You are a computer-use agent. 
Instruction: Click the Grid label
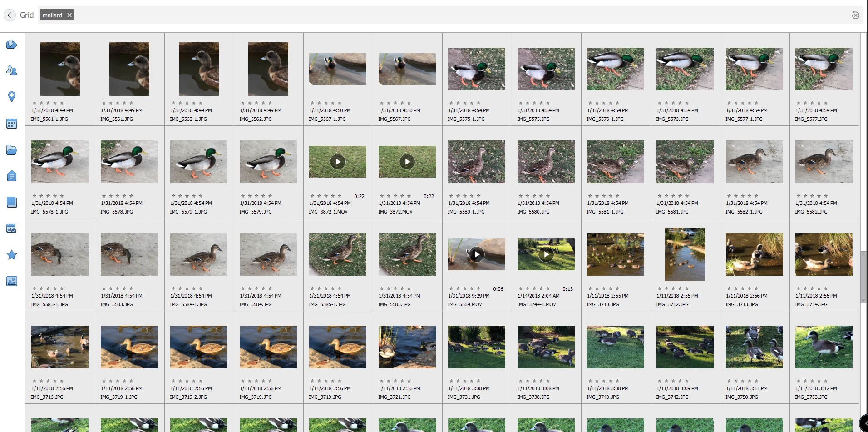point(27,15)
